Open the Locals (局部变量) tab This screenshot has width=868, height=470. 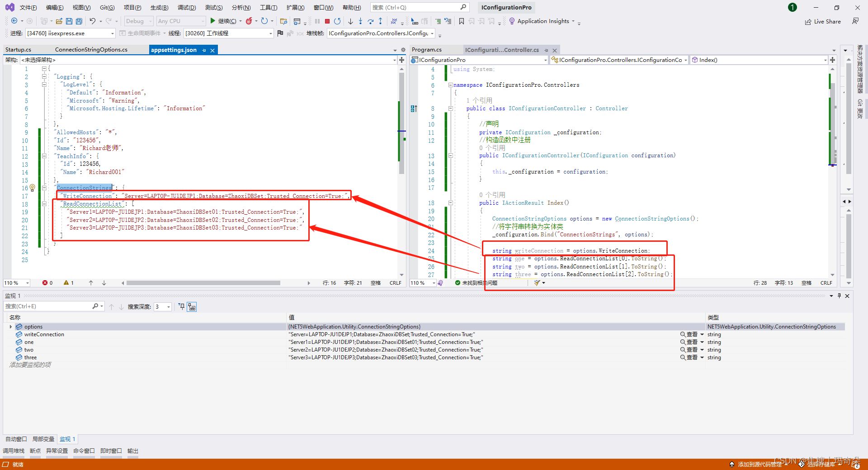tap(43, 439)
